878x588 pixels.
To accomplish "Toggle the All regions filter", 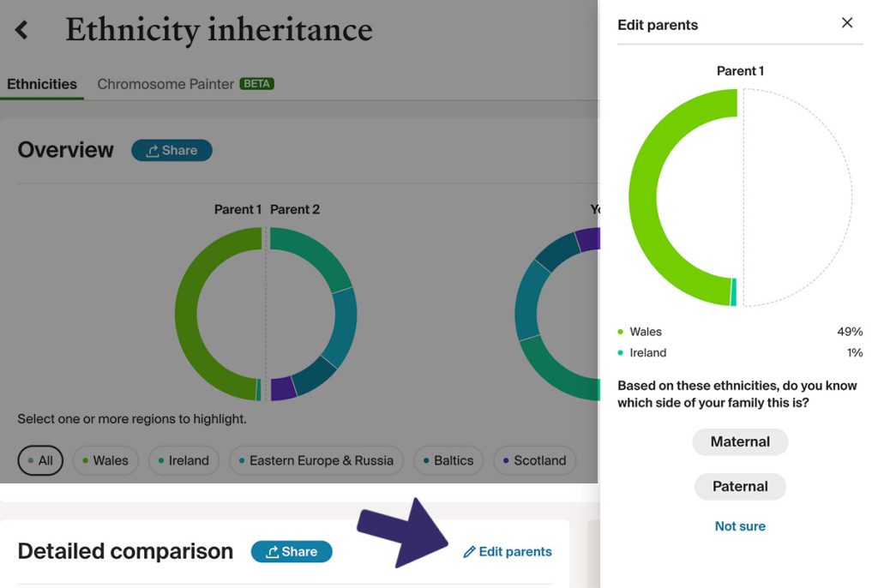I will 40,460.
